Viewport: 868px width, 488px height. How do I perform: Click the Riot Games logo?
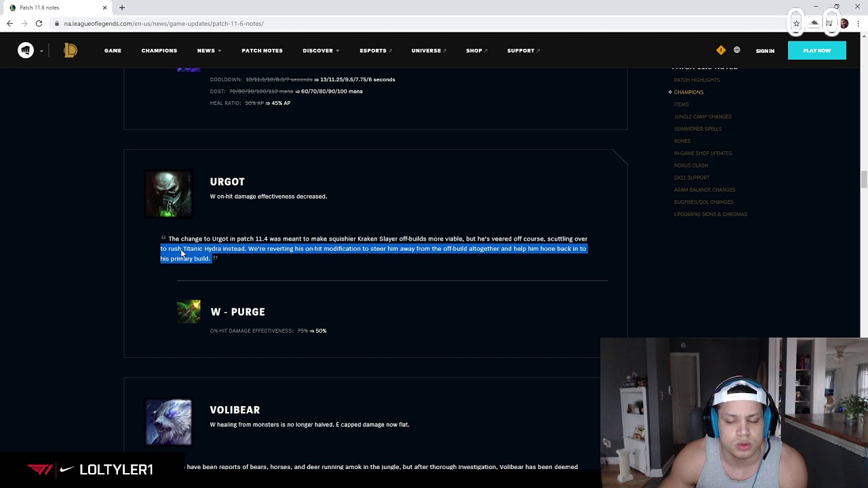click(x=26, y=50)
